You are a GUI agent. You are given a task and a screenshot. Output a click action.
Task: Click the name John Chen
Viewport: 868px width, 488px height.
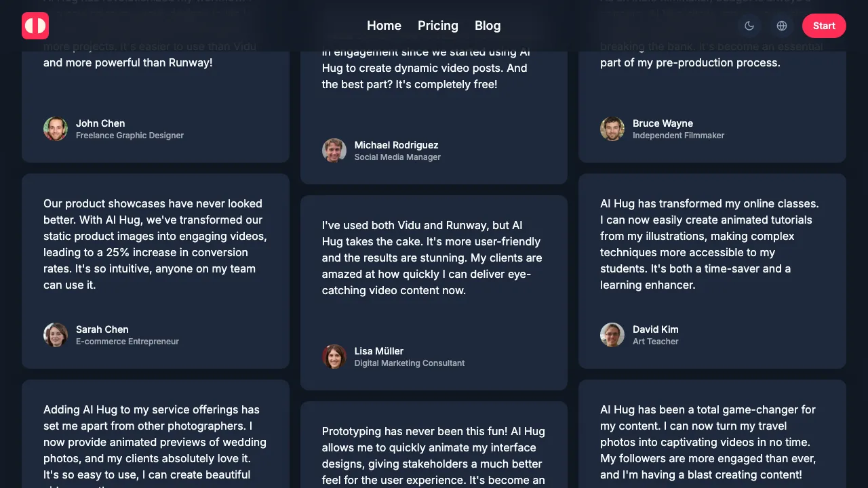tap(100, 123)
